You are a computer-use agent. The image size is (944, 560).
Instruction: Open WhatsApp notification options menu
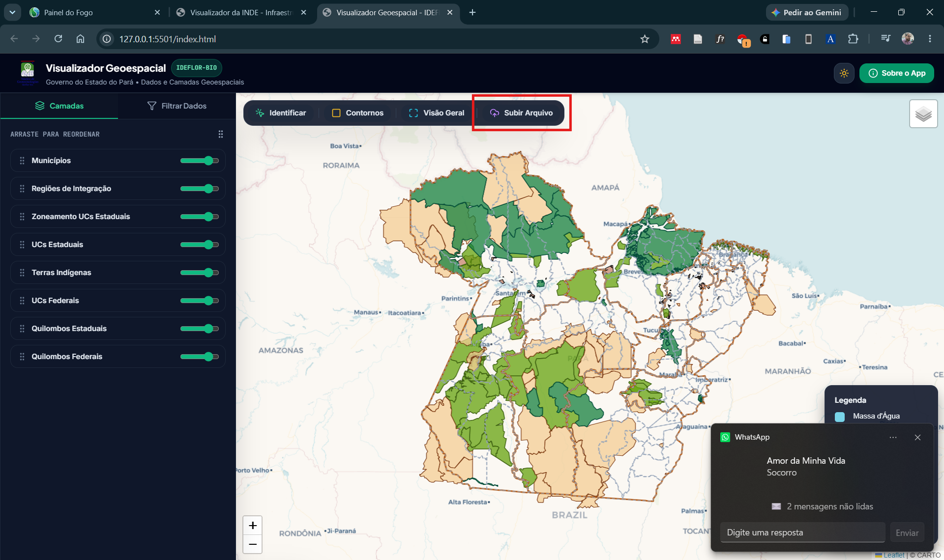(893, 437)
